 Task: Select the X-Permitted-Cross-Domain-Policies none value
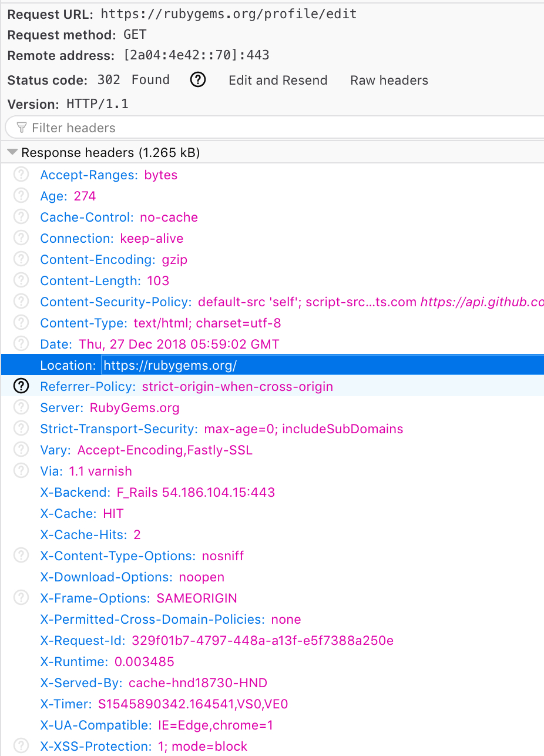286,620
